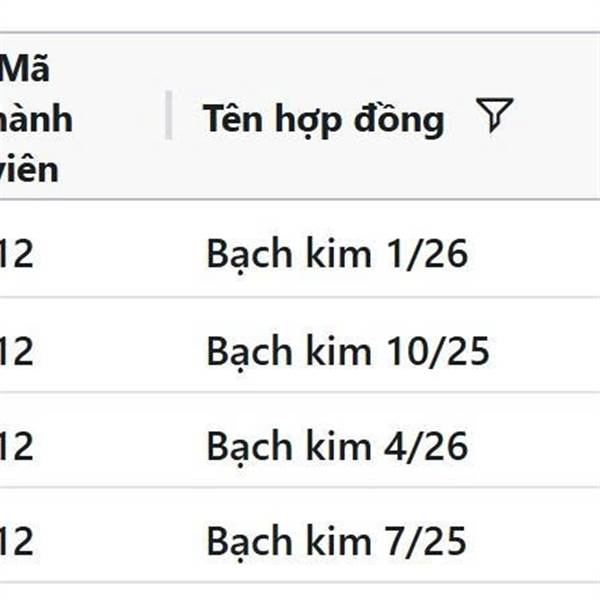Click the word 'Mã' in the header

click(25, 69)
